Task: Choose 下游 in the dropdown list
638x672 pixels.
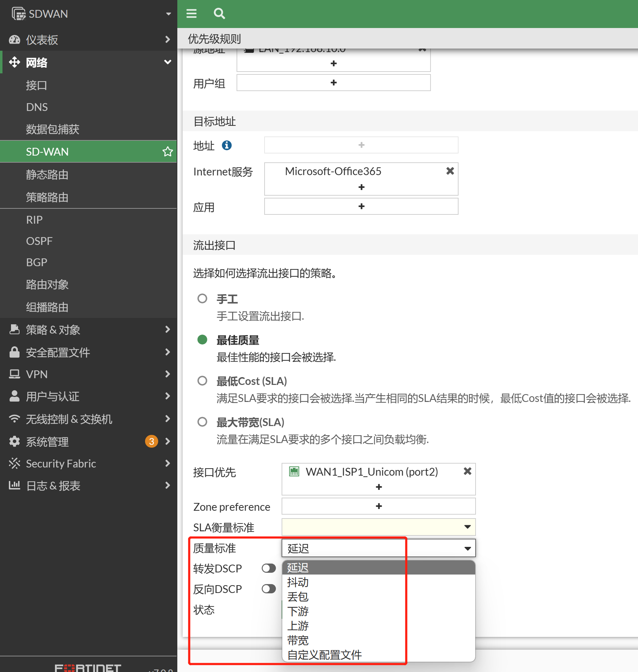Action: [378, 611]
